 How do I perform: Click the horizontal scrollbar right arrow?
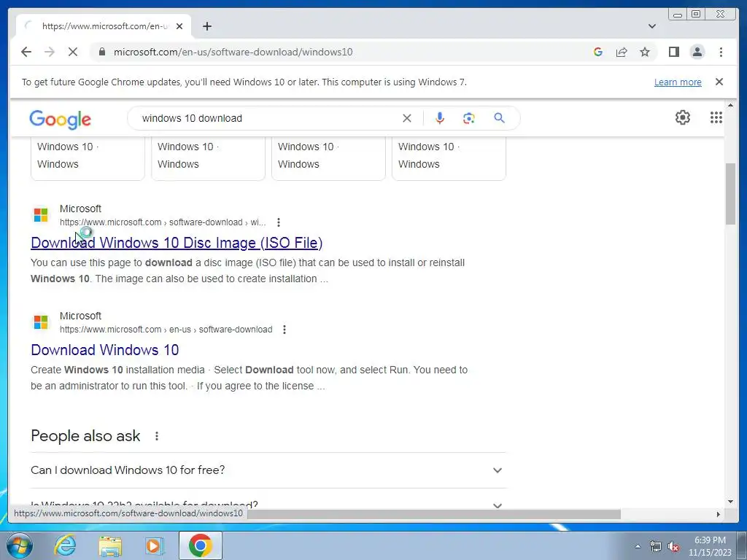point(719,514)
